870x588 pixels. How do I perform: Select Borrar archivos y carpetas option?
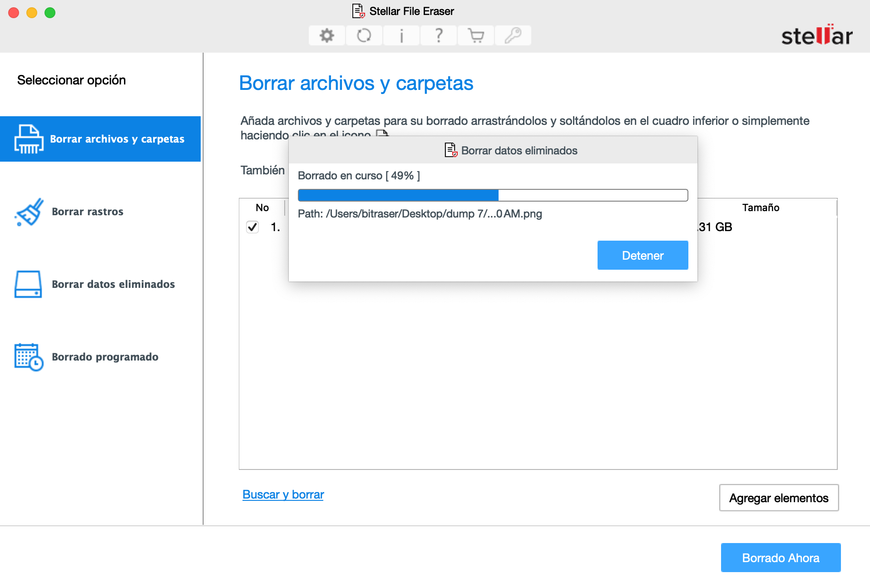click(x=100, y=139)
